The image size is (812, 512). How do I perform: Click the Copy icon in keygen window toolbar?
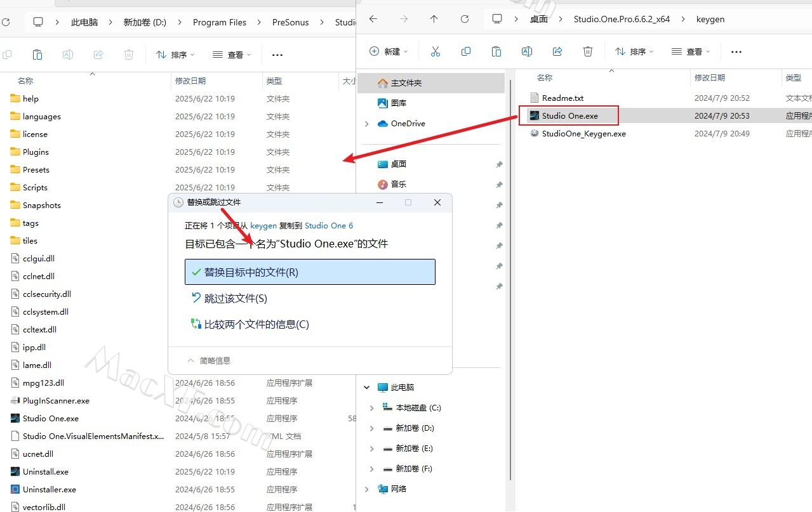[466, 51]
